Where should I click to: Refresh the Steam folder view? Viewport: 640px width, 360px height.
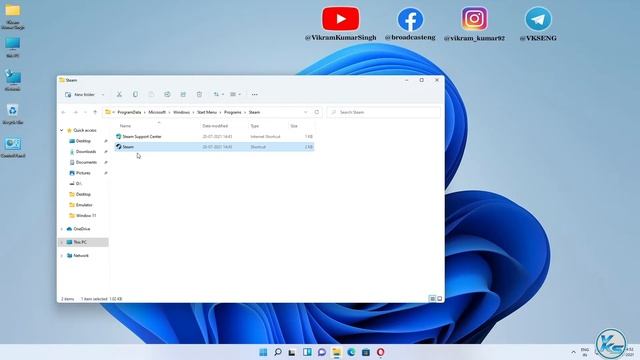coord(317,112)
